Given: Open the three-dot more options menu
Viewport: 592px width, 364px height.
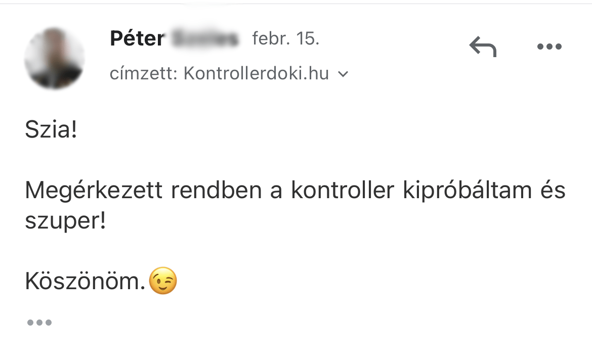Looking at the screenshot, I should (x=549, y=47).
